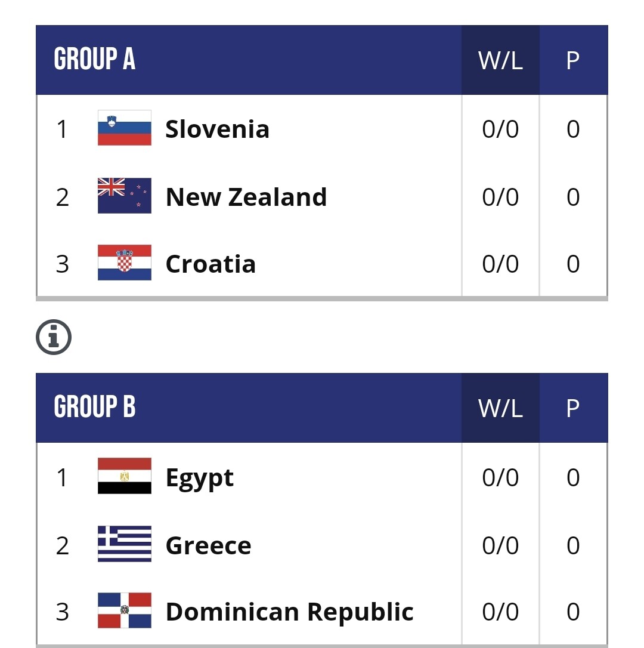
Task: Click the Greece flag icon
Action: coord(124,544)
